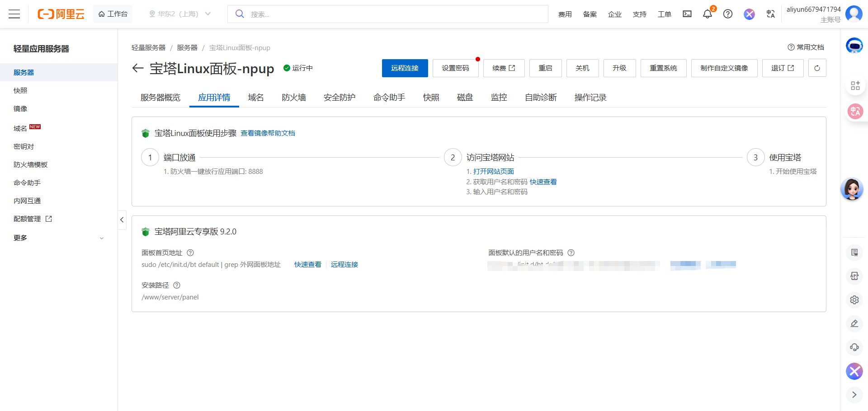The height and width of the screenshot is (411, 868).
Task: Click the purple X assistant icon in header
Action: pos(749,14)
